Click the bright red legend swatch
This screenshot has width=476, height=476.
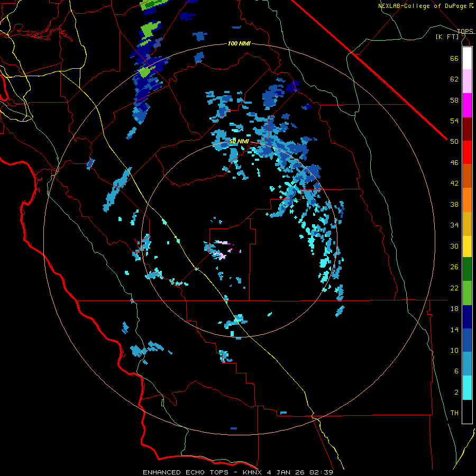pyautogui.click(x=467, y=152)
